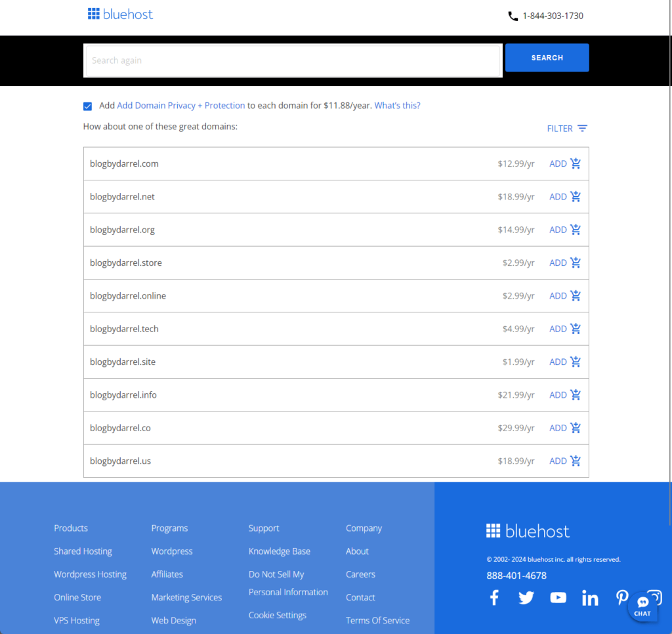Open Do Not Sell My Personal Information link
The width and height of the screenshot is (672, 634).
(x=288, y=583)
